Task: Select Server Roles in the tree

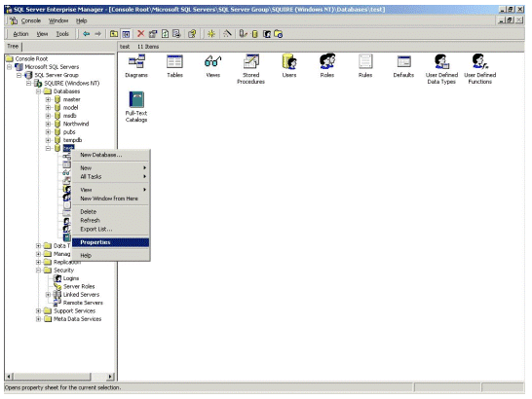Action: [x=79, y=286]
